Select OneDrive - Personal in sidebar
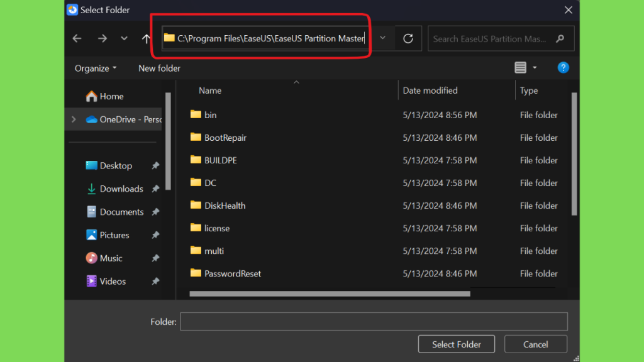 coord(123,119)
